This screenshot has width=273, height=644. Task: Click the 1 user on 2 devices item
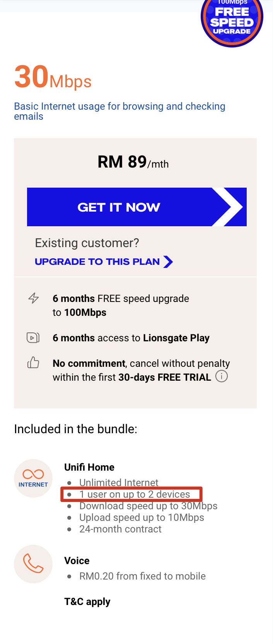pyautogui.click(x=135, y=494)
